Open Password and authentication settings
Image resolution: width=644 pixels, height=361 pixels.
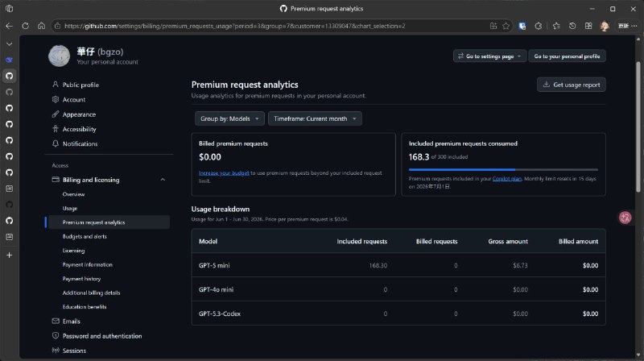[x=102, y=336]
